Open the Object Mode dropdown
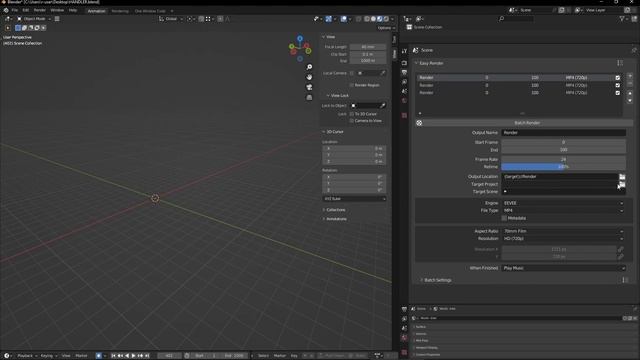The width and height of the screenshot is (640, 360). pos(34,19)
